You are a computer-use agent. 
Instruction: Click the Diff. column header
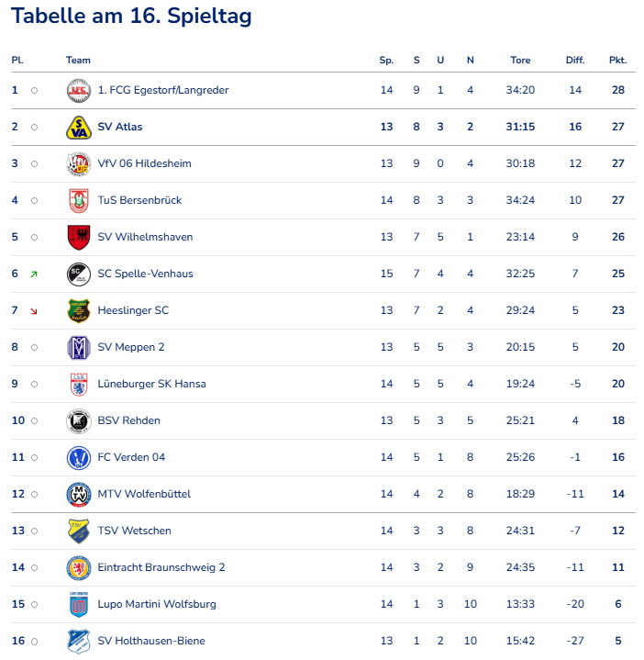click(x=575, y=61)
